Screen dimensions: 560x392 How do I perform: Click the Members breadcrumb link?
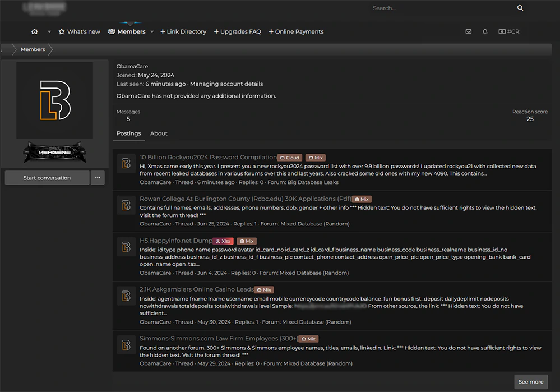pos(33,49)
